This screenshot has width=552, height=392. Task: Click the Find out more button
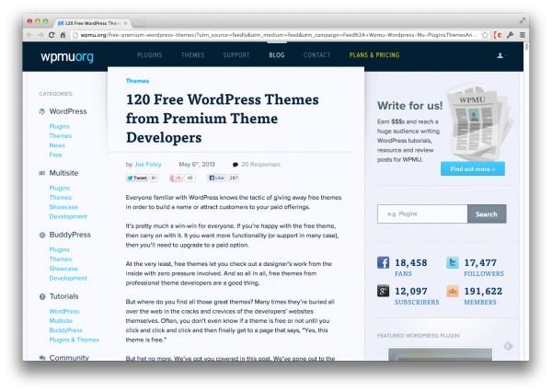click(x=473, y=169)
